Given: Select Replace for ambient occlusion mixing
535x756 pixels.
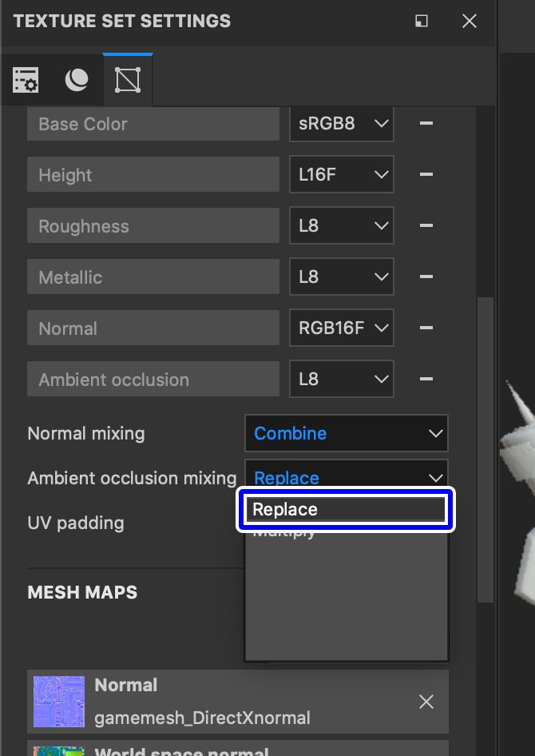Looking at the screenshot, I should pyautogui.click(x=346, y=509).
